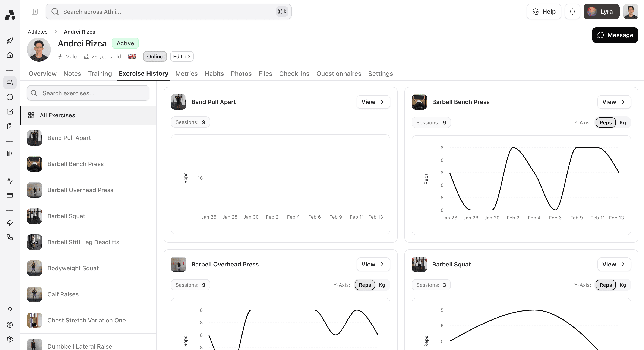
Task: Open the notifications bell
Action: point(572,11)
